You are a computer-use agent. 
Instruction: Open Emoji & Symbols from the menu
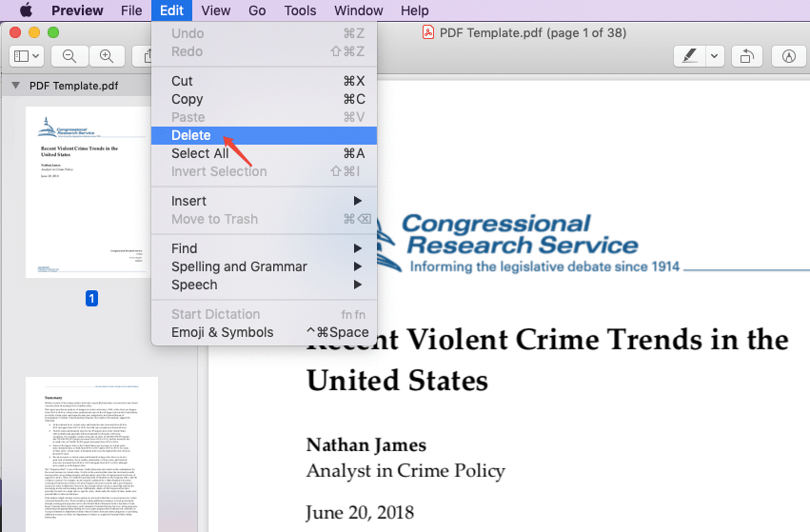coord(222,332)
